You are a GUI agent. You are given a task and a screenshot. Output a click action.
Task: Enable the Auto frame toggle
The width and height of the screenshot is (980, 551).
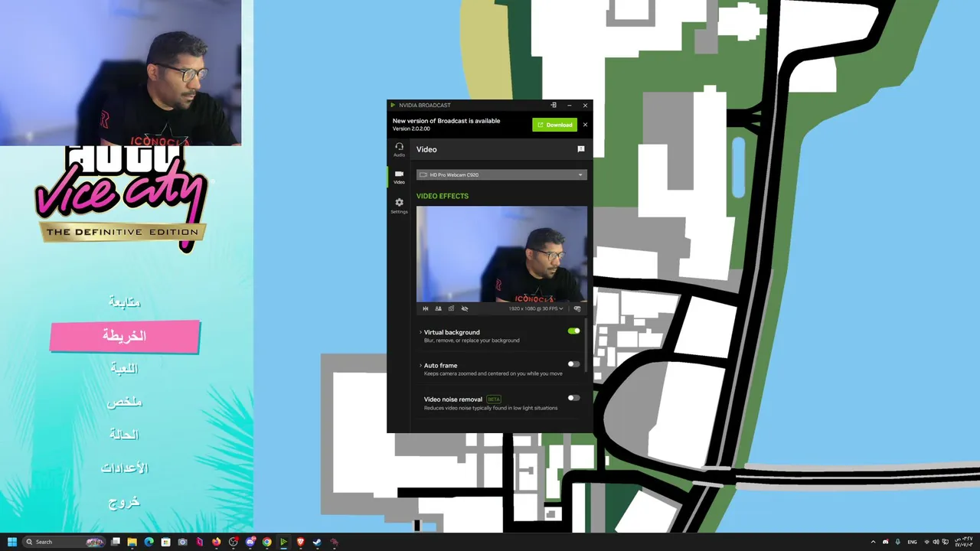point(573,364)
